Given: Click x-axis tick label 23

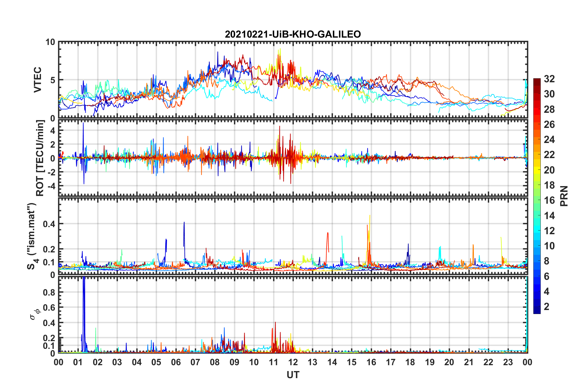Looking at the screenshot, I should pos(508,362).
